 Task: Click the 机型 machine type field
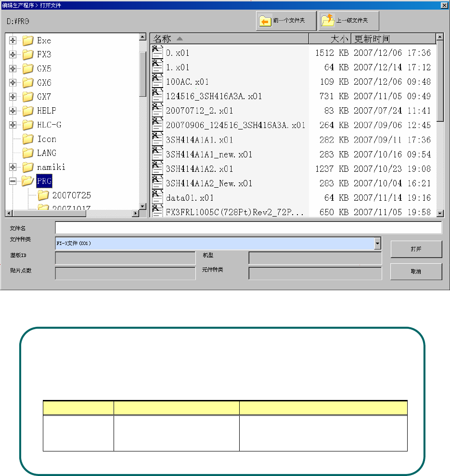(315, 258)
